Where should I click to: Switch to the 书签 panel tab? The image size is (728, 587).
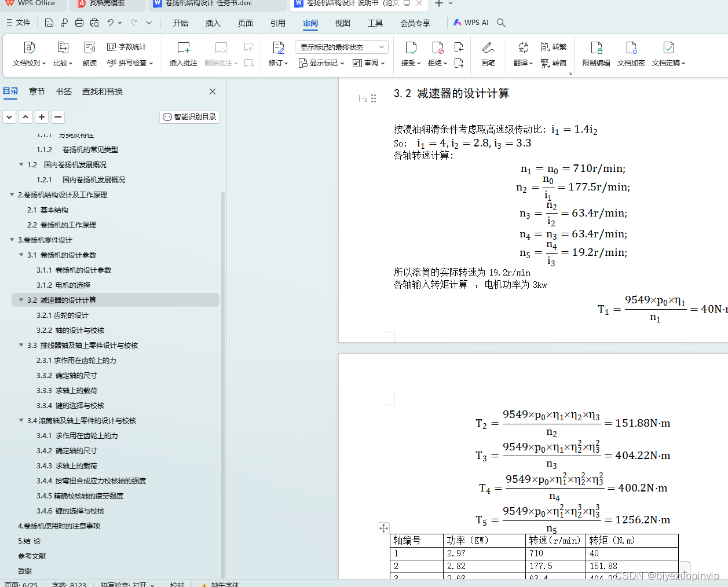tap(64, 91)
